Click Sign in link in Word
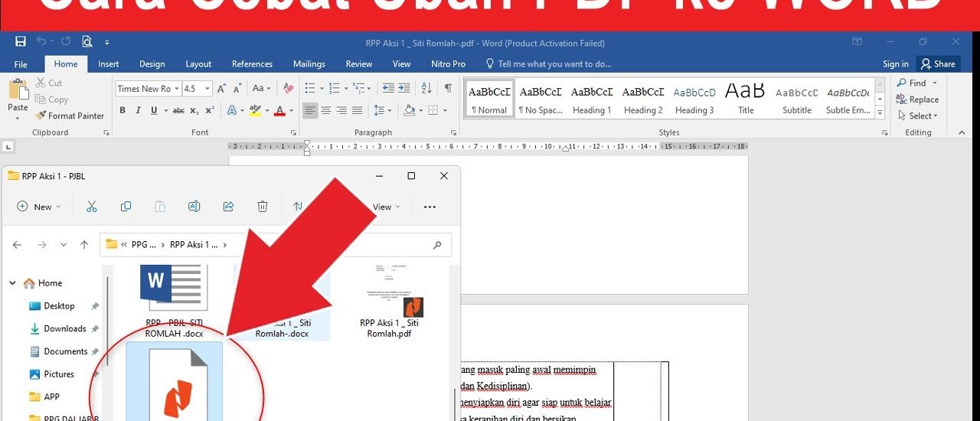The image size is (980, 421). click(896, 64)
